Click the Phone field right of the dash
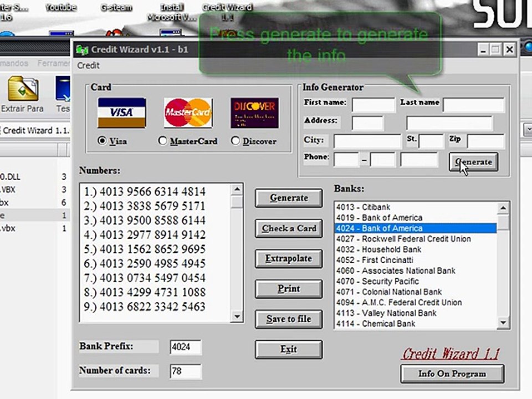Image resolution: width=532 pixels, height=399 pixels. (x=383, y=160)
